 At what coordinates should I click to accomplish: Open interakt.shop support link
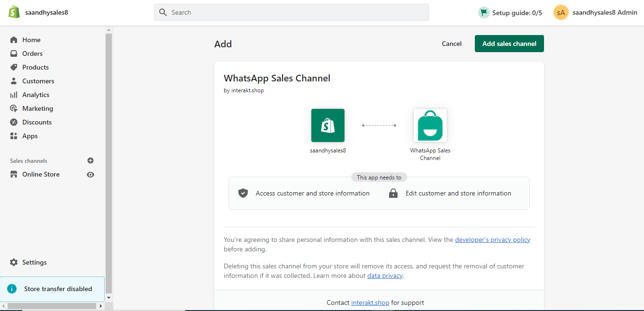coord(370,302)
